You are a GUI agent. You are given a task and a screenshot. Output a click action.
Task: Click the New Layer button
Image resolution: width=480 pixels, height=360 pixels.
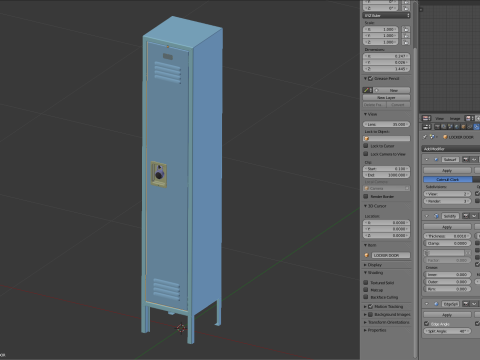pos(386,98)
